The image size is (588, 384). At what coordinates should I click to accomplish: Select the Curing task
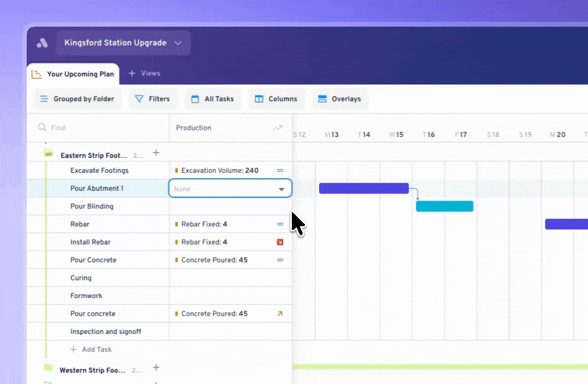click(x=81, y=278)
